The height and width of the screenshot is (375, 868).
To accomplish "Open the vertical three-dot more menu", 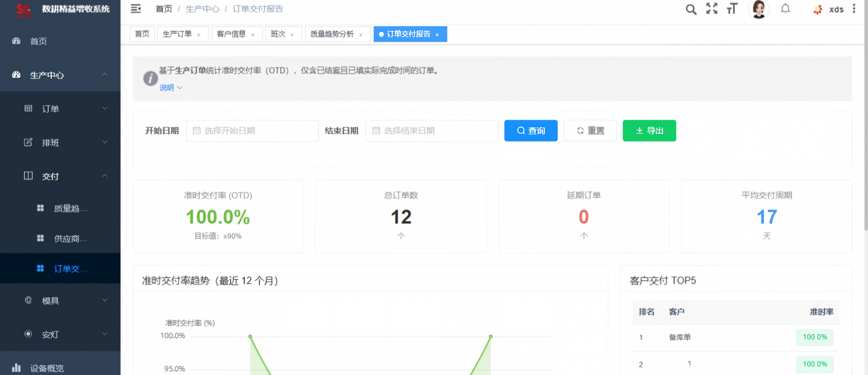I will pyautogui.click(x=854, y=9).
